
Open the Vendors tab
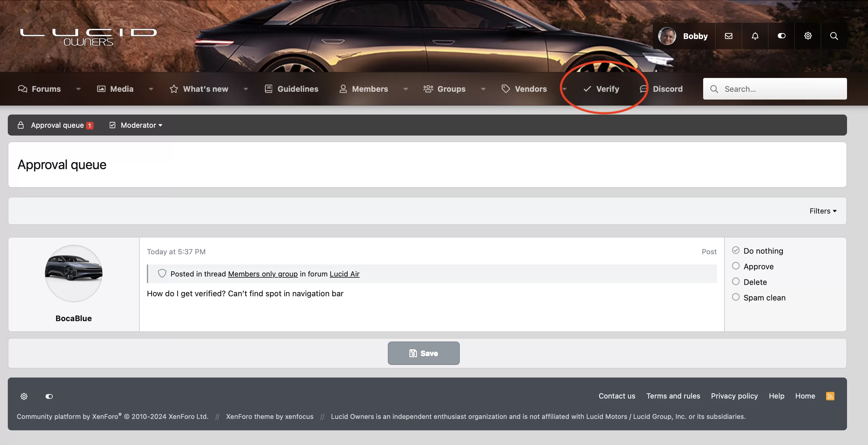524,89
